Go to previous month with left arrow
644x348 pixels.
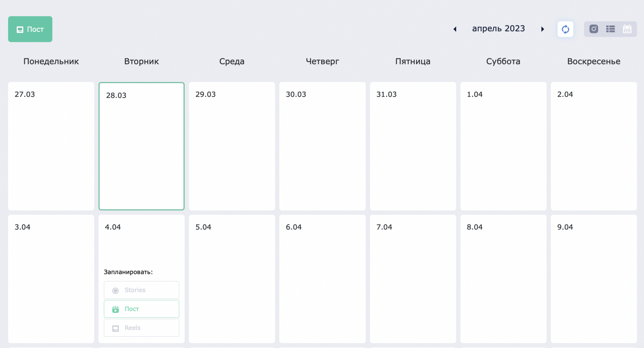[455, 29]
